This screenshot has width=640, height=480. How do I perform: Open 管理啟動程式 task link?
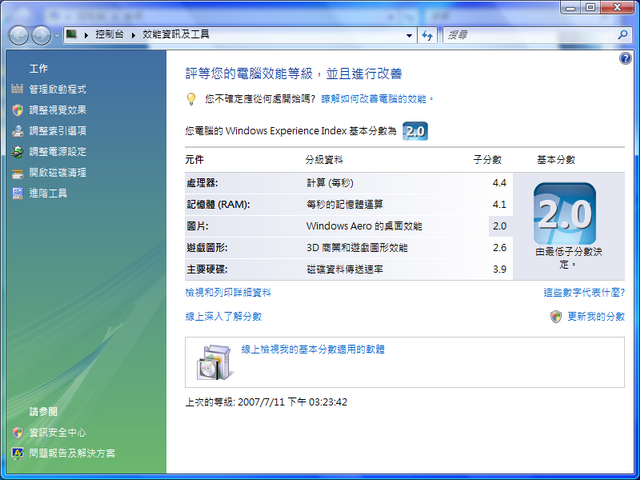(x=58, y=89)
